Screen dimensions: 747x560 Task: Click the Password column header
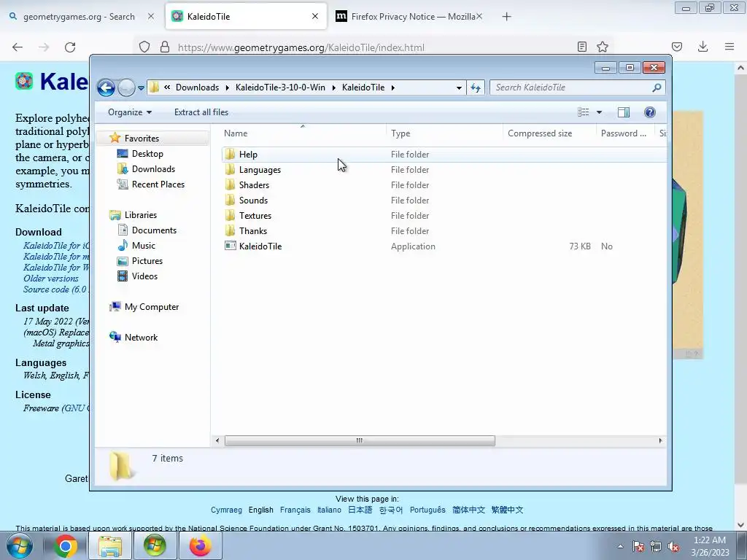pyautogui.click(x=624, y=134)
